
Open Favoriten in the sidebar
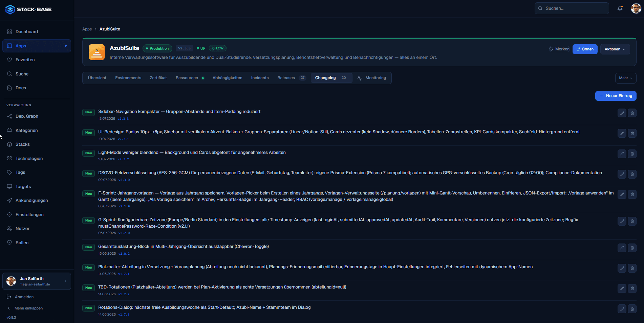37,60
